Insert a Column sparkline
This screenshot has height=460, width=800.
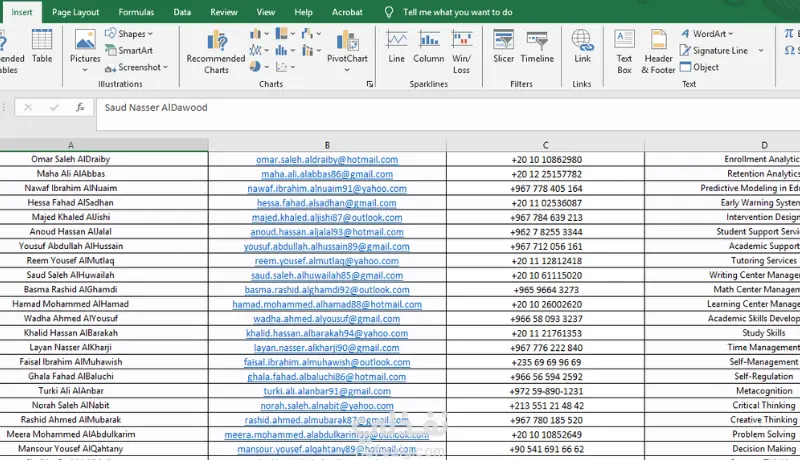(429, 47)
